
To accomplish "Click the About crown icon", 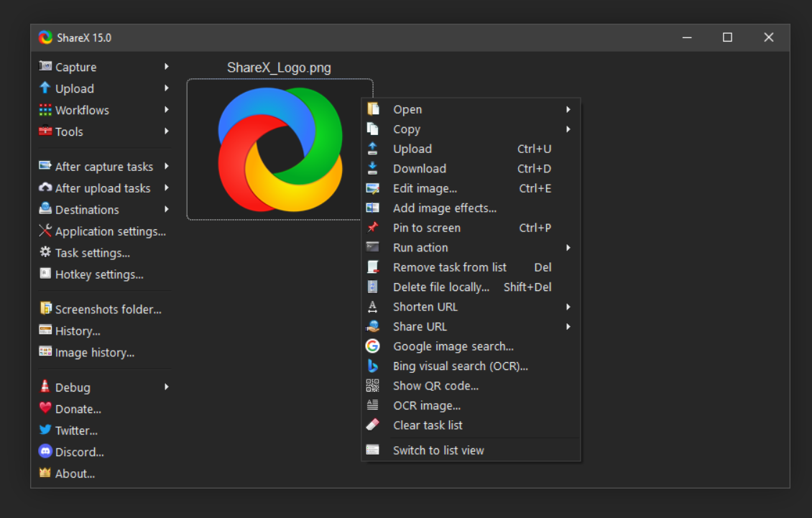I will pos(45,473).
